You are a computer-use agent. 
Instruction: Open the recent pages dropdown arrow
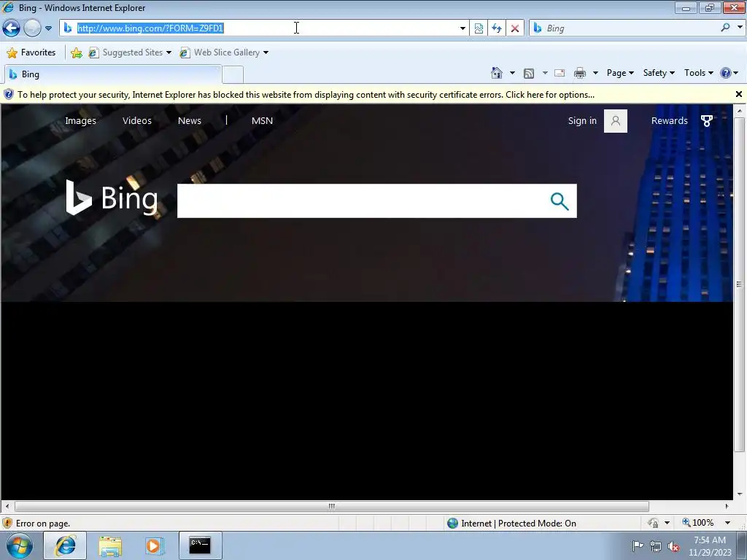pos(48,28)
